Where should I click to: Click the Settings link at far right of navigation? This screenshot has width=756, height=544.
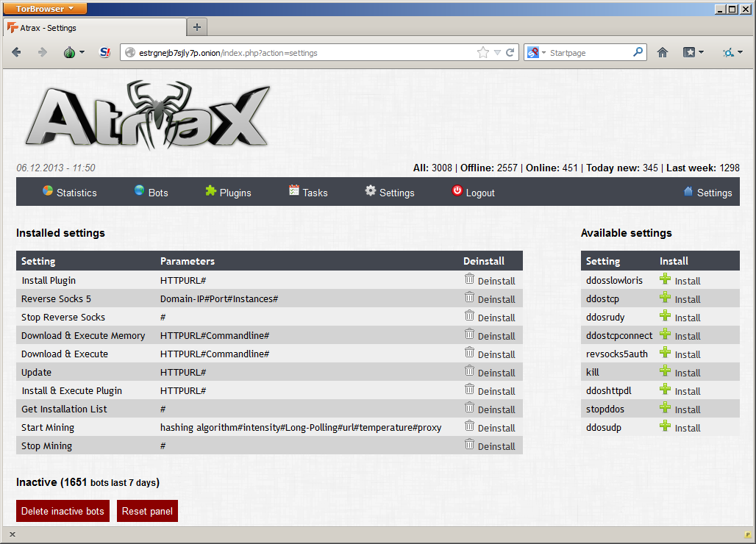(707, 193)
